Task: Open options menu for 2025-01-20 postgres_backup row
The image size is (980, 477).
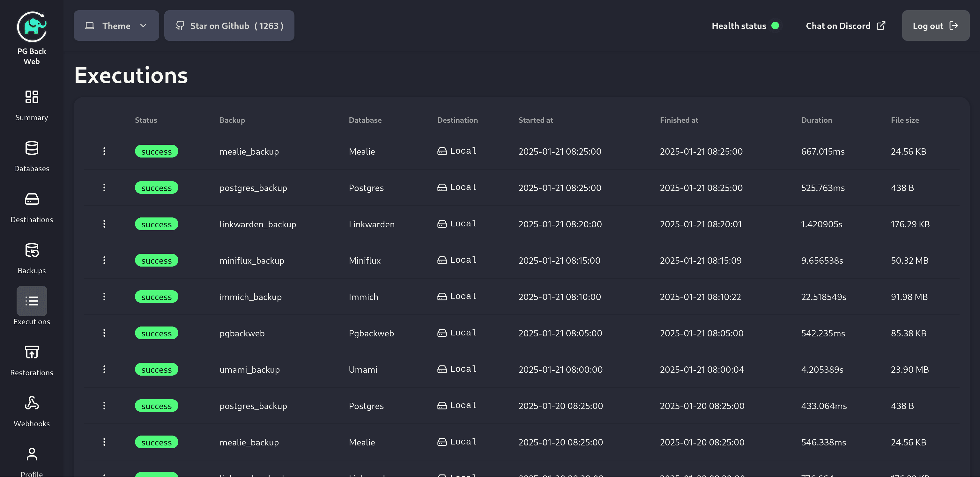Action: (x=104, y=406)
